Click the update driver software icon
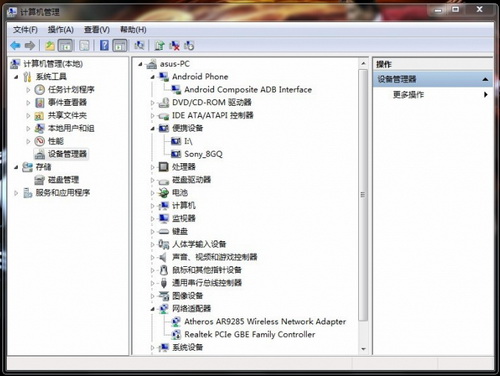 tap(160, 45)
